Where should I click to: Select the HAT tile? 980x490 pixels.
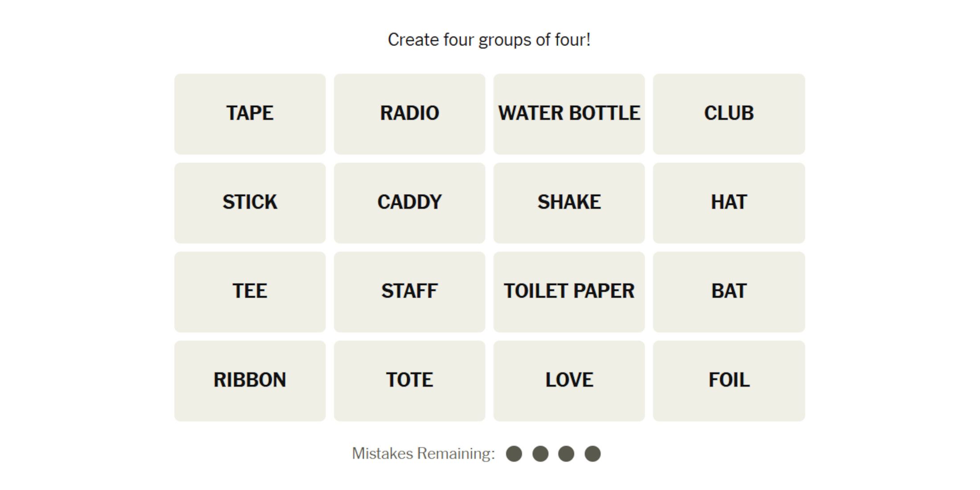729,203
